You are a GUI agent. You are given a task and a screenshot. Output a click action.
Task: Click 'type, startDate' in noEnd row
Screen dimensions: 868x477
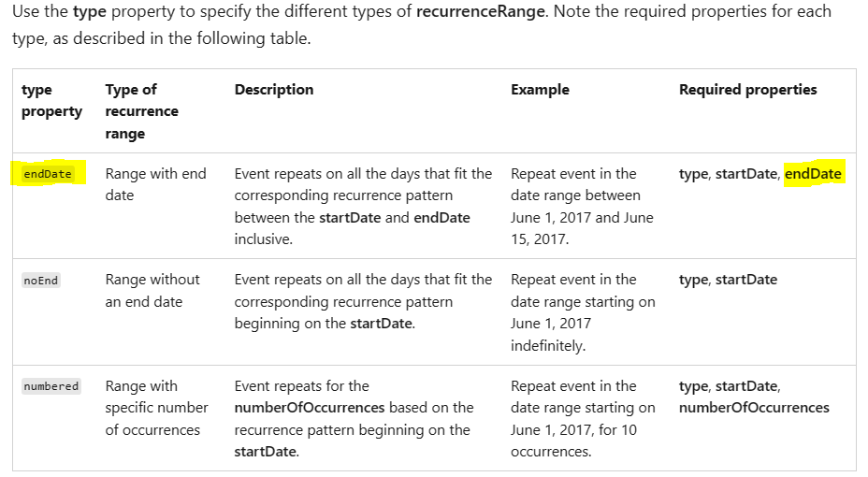(x=728, y=280)
